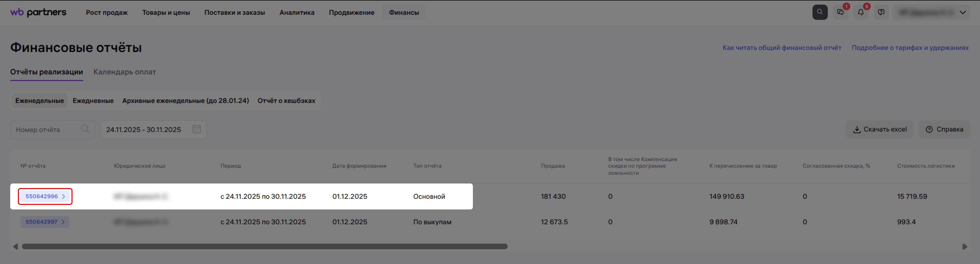Image resolution: width=980 pixels, height=264 pixels.
Task: Click the calendar icon in date field
Action: 196,129
